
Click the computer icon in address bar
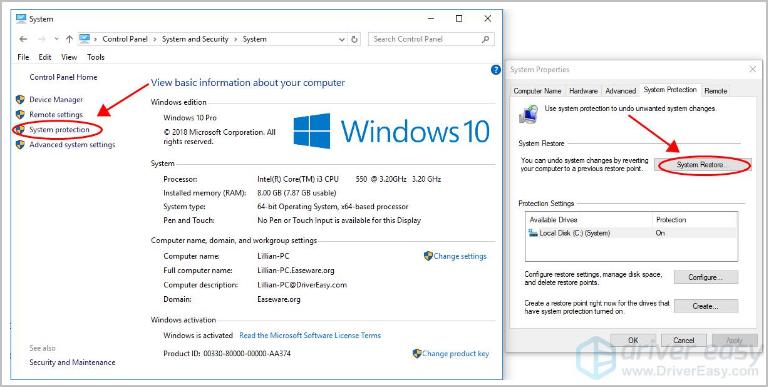84,39
